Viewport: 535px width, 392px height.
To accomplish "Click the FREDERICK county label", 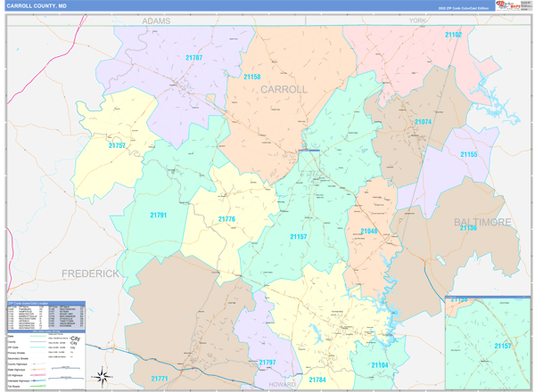I will (x=90, y=274).
